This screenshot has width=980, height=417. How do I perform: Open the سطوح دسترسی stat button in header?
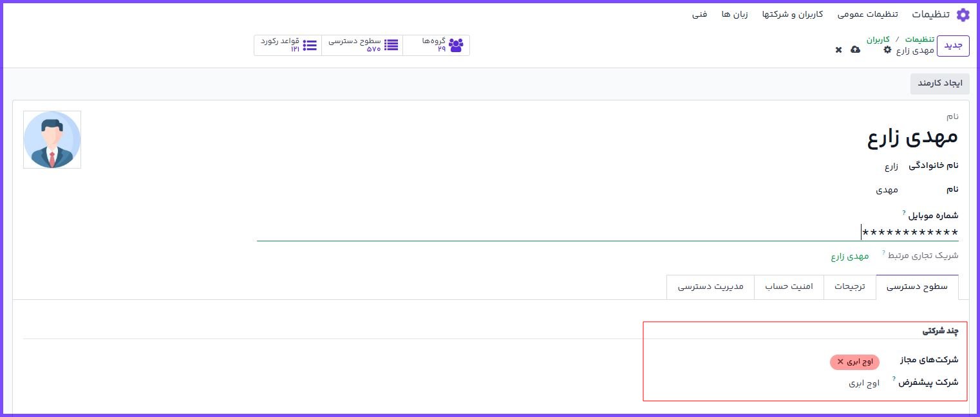(363, 45)
